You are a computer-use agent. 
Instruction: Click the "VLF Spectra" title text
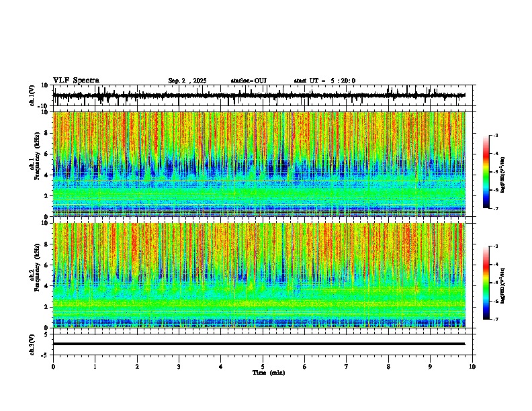pos(76,81)
